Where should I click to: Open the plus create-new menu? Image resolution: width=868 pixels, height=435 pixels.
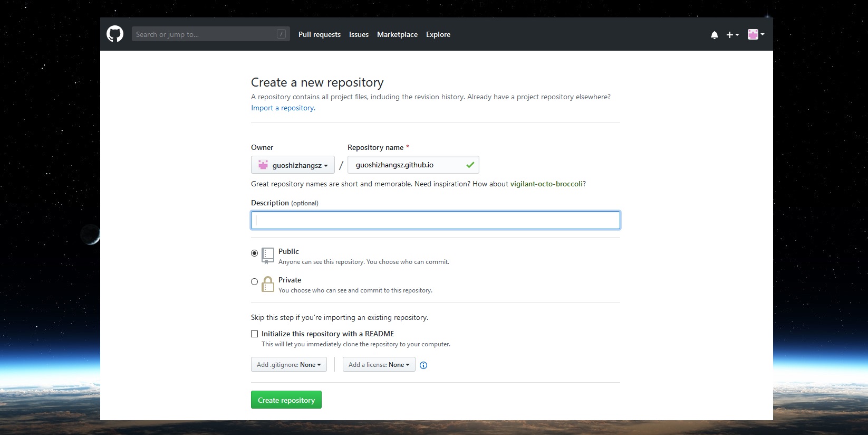click(x=732, y=35)
